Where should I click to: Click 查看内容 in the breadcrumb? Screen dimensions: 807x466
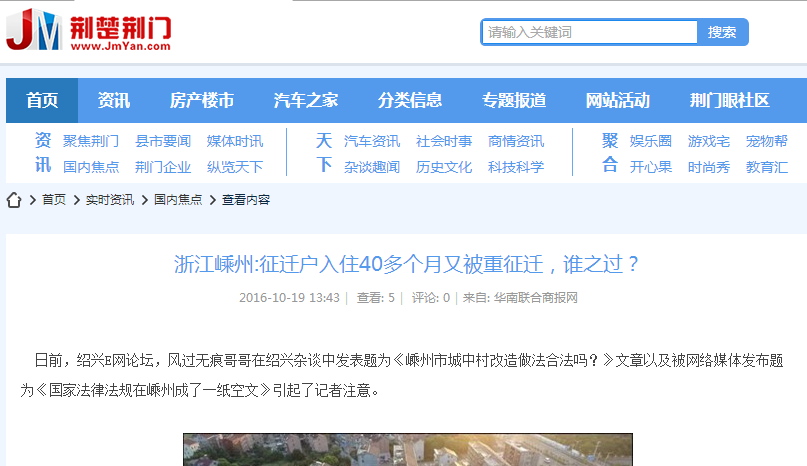pos(246,200)
